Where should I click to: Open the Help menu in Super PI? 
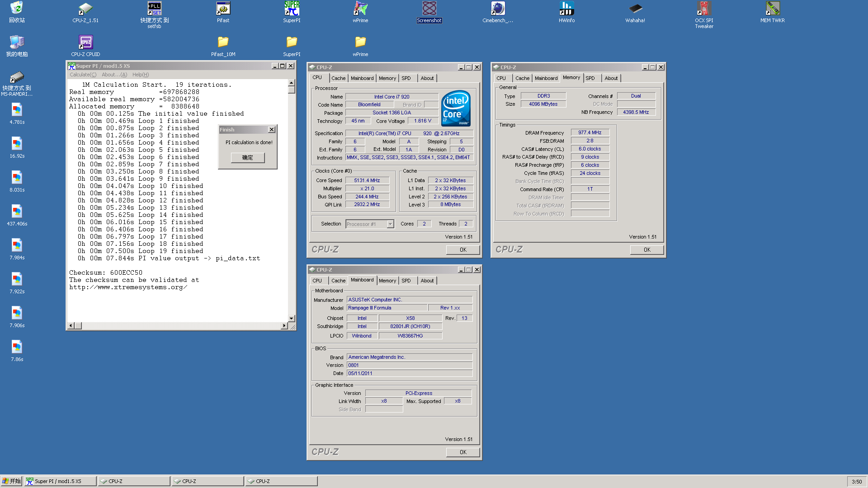141,75
